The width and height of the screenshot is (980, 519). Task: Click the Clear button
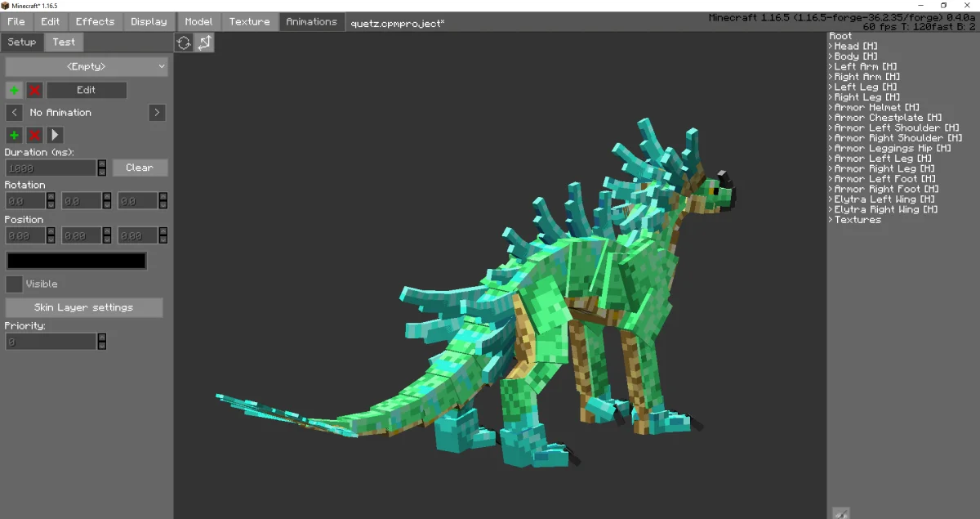pyautogui.click(x=140, y=168)
